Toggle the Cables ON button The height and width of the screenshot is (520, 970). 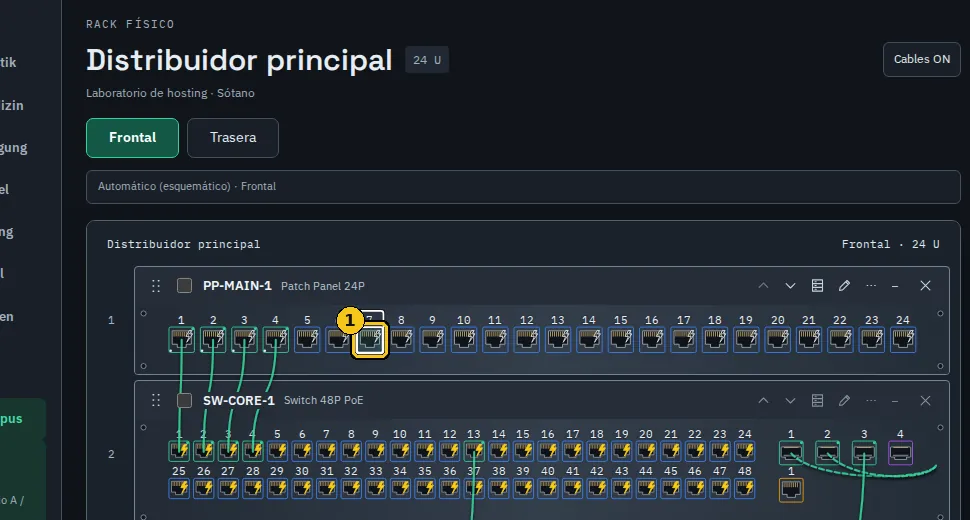921,59
